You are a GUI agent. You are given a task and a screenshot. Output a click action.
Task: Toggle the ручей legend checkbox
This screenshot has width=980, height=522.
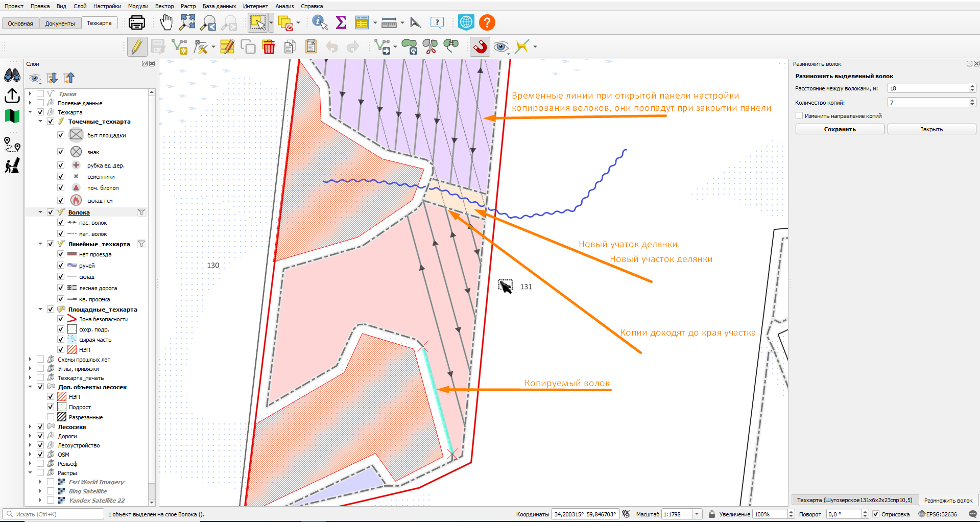pyautogui.click(x=61, y=265)
